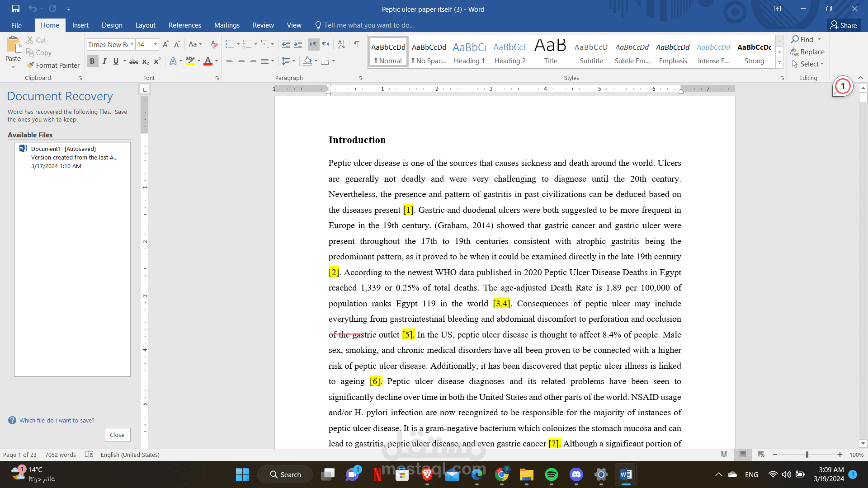The height and width of the screenshot is (488, 868).
Task: Apply the Heading 1 style
Action: pos(469,52)
